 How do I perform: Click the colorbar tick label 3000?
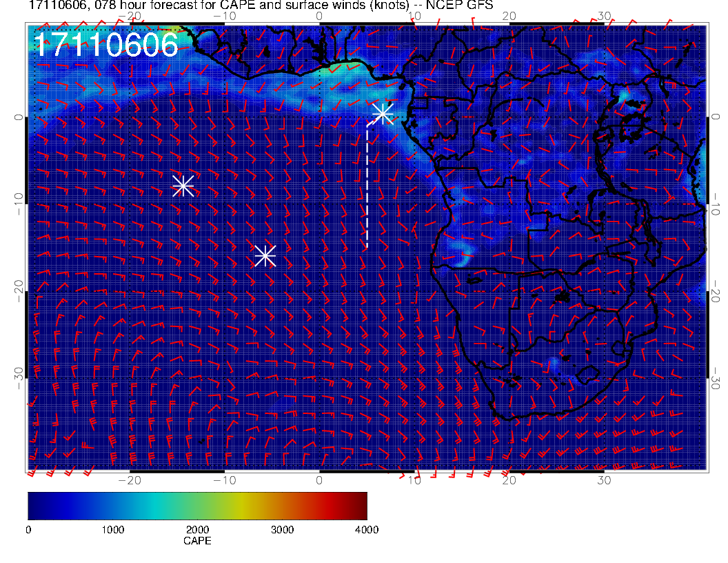pyautogui.click(x=282, y=530)
